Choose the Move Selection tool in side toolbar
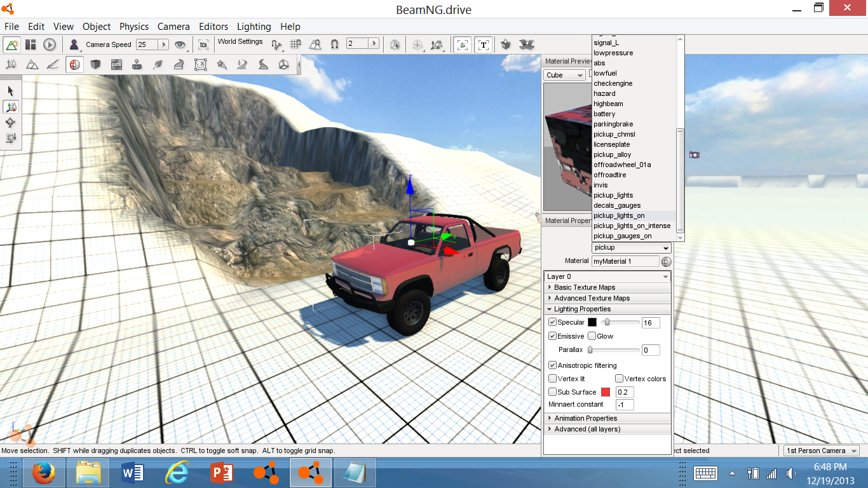 pos(11,107)
